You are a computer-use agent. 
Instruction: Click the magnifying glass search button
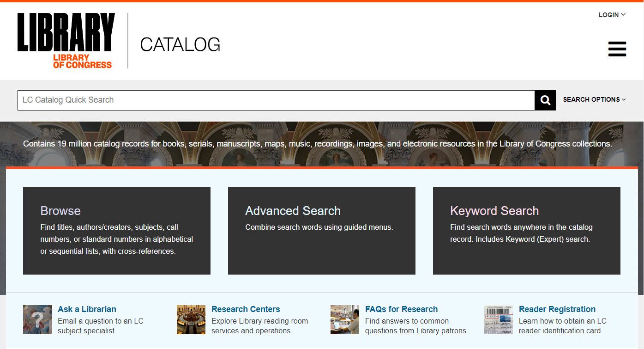545,100
